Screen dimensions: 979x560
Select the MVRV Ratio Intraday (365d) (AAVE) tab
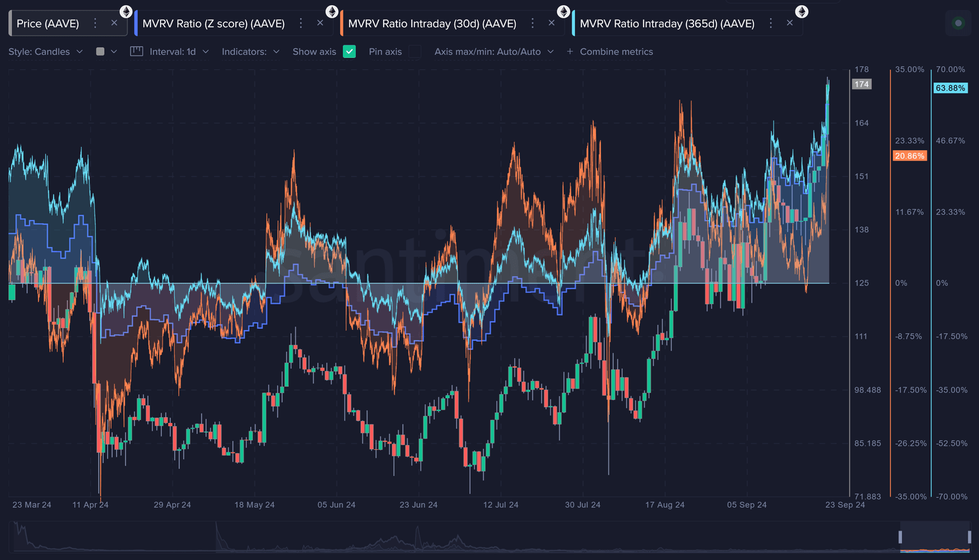pyautogui.click(x=667, y=24)
